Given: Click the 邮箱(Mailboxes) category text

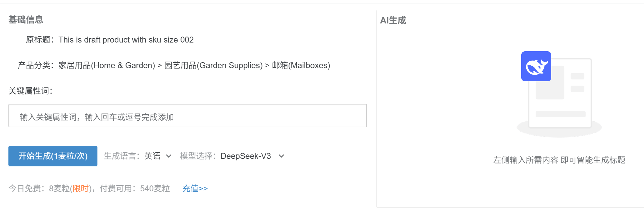Looking at the screenshot, I should (x=301, y=65).
